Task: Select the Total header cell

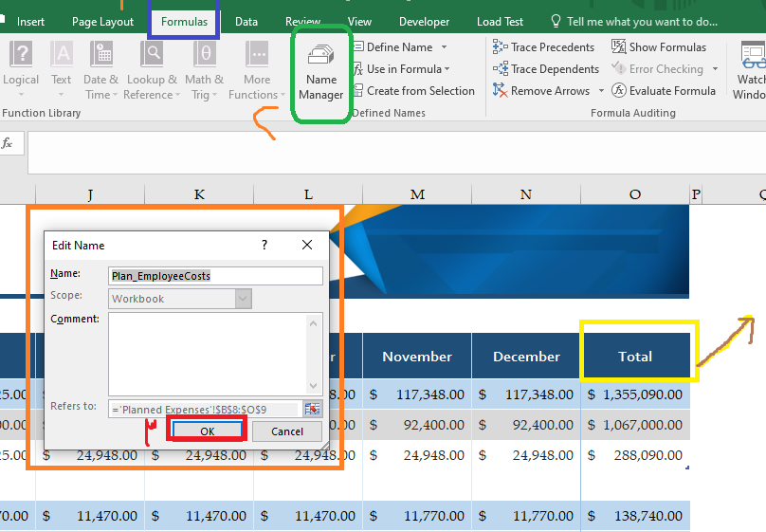Action: click(x=635, y=357)
